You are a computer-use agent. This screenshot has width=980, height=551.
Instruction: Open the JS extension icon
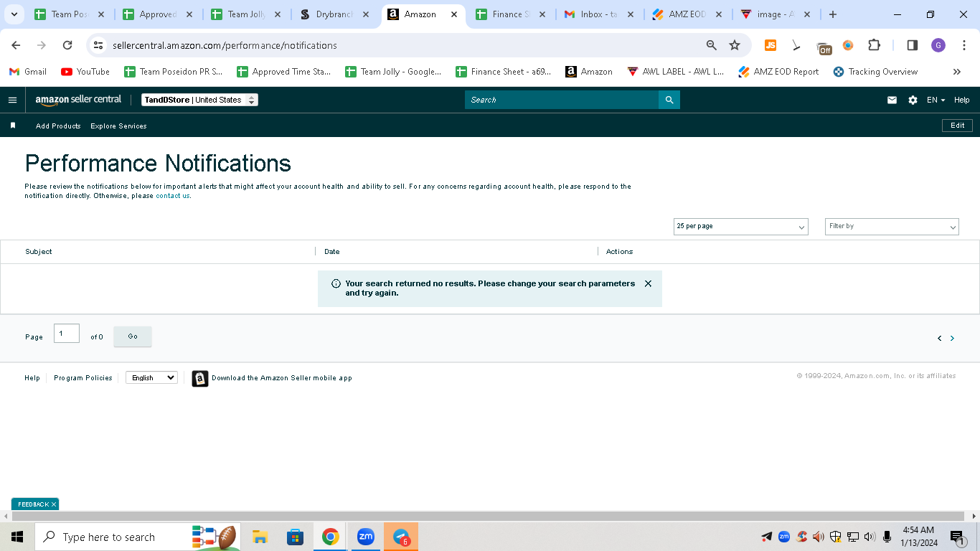pos(771,45)
